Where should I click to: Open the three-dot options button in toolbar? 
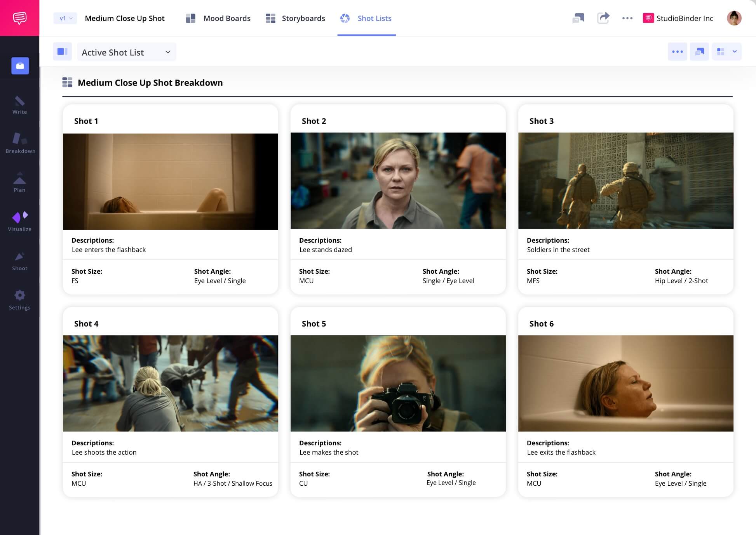(677, 52)
